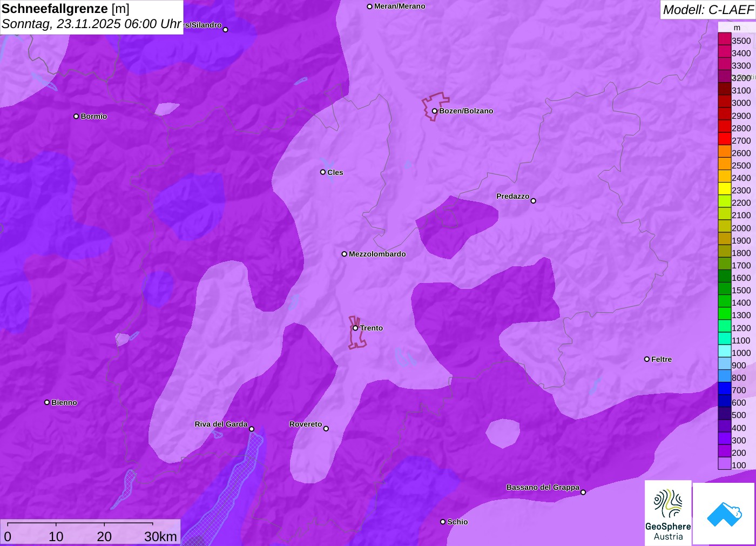This screenshot has height=546, width=756.
Task: Select the 1200 m legend swatch
Action: (x=724, y=326)
